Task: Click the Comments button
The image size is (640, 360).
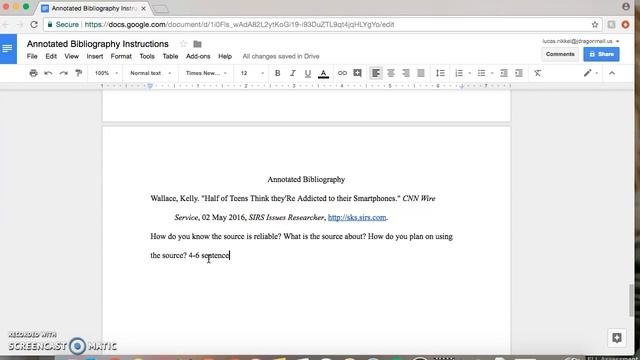Action: [x=560, y=54]
